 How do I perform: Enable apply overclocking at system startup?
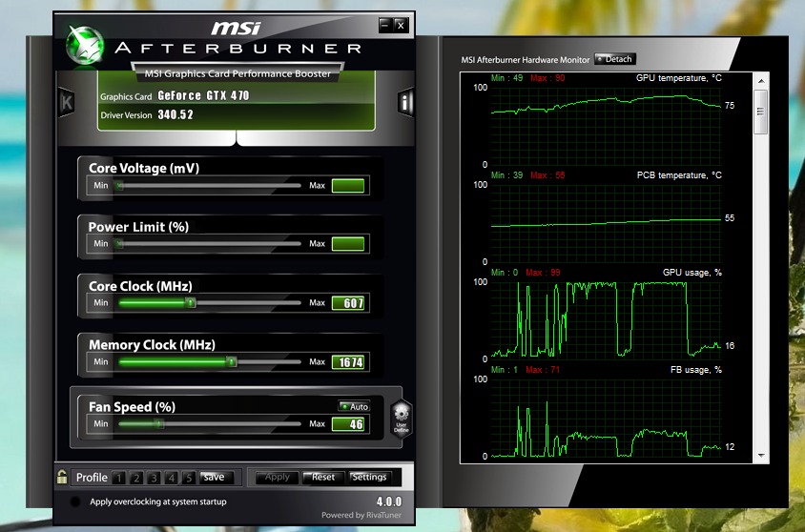point(75,501)
